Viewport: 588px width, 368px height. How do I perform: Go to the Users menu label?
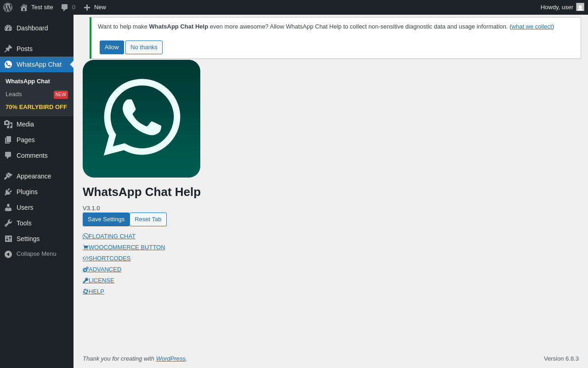pyautogui.click(x=25, y=207)
